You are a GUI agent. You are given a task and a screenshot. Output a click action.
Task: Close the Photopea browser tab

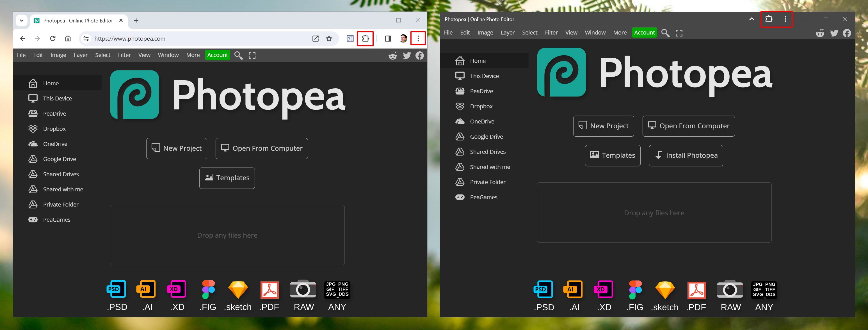(x=121, y=20)
